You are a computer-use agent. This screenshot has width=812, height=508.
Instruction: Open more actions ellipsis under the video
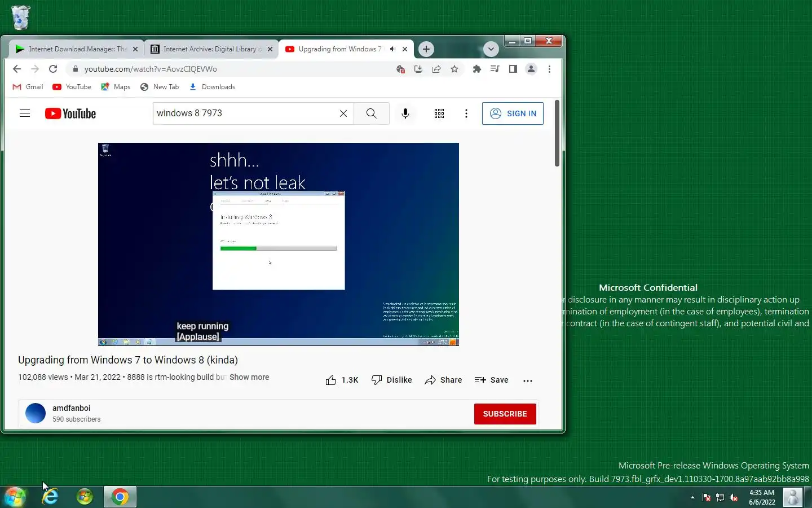point(528,380)
